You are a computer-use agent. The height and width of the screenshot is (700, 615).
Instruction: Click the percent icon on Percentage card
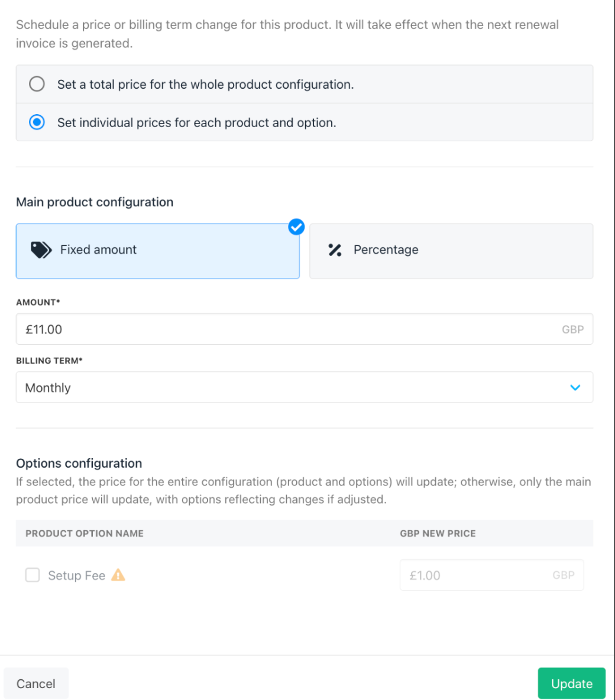click(335, 250)
